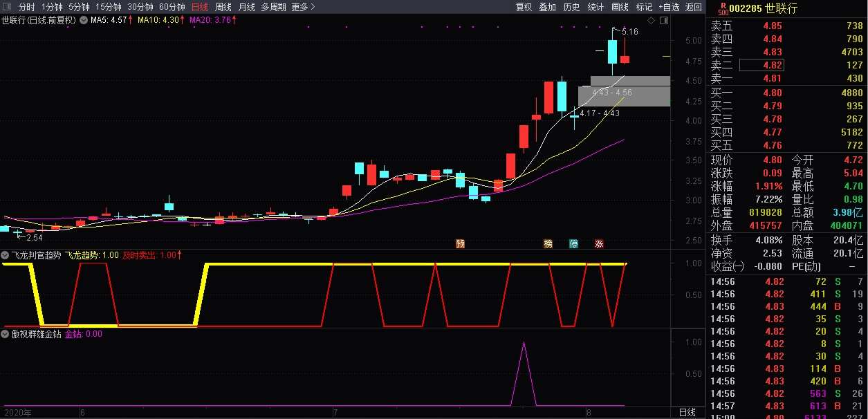Toggle the 叠加 overlay option

point(547,7)
